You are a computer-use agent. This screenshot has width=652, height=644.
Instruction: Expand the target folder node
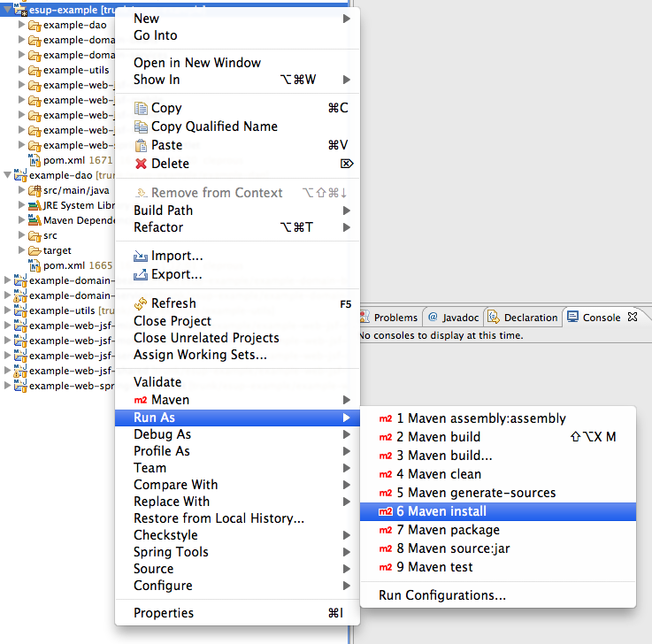22,250
